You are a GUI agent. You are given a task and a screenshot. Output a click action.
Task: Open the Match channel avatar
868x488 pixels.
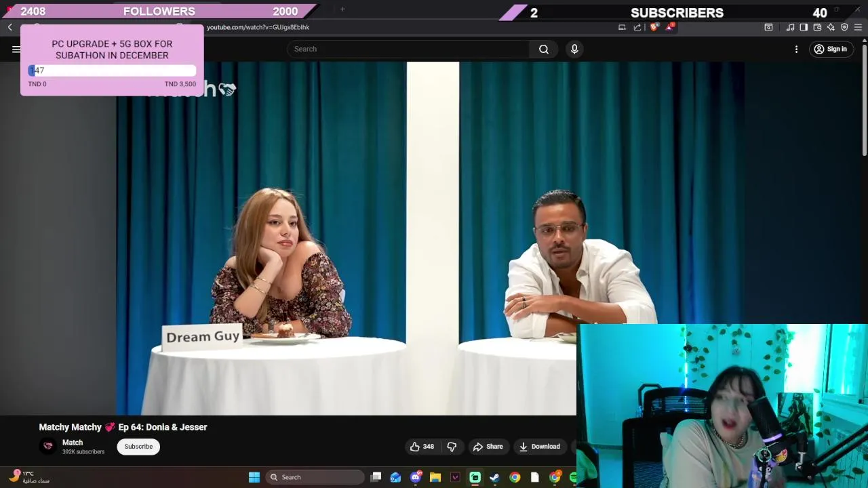pyautogui.click(x=47, y=446)
